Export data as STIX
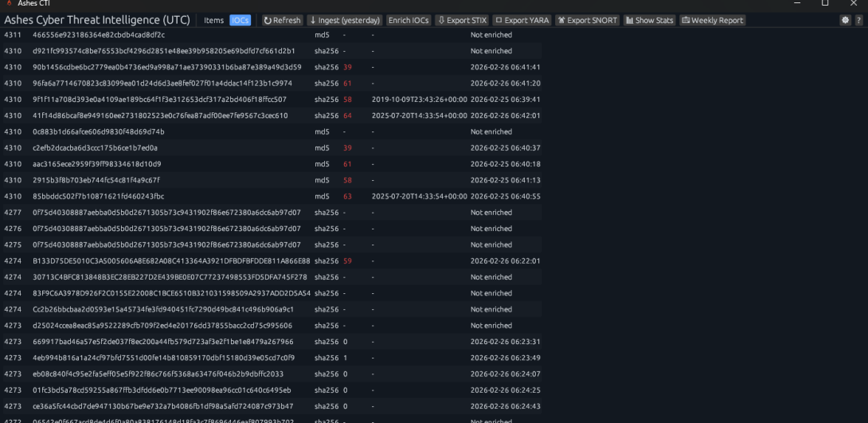Image resolution: width=868 pixels, height=423 pixels. (462, 21)
